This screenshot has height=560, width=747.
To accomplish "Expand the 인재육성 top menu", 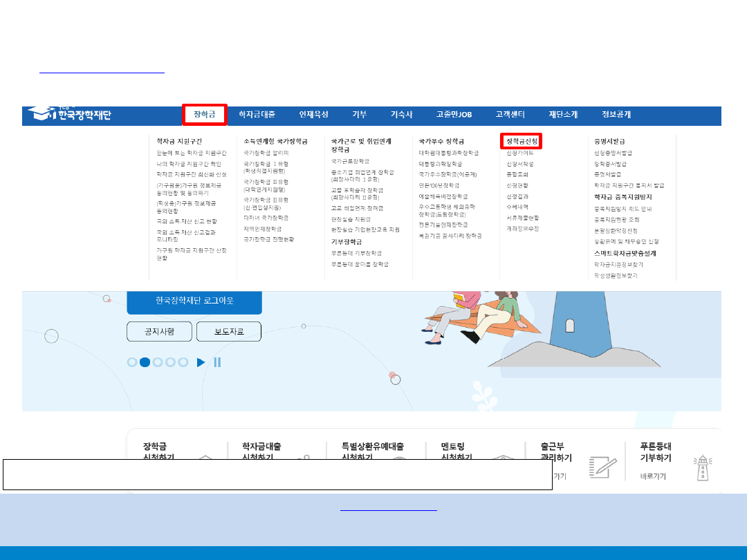I will tap(313, 115).
